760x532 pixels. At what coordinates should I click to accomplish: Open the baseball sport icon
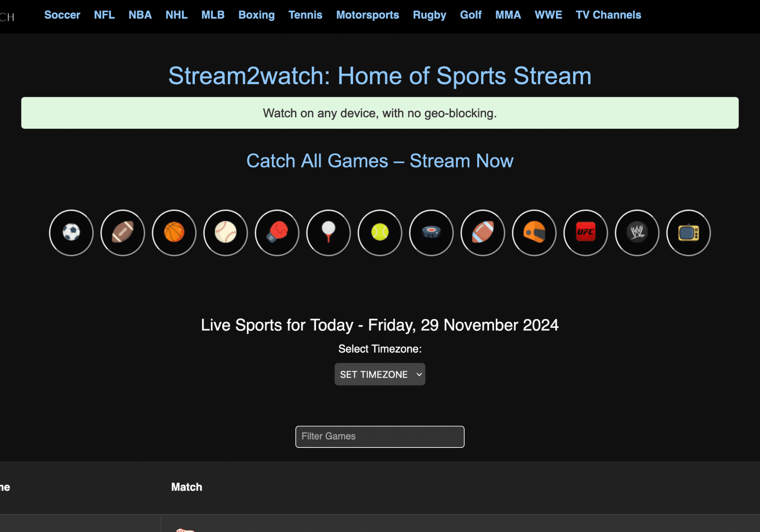pos(225,233)
